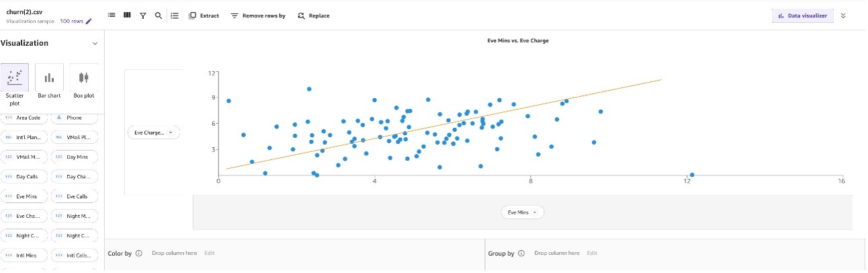The height and width of the screenshot is (273, 868).
Task: Open the Eve Mins x-axis dropdown
Action: (523, 212)
